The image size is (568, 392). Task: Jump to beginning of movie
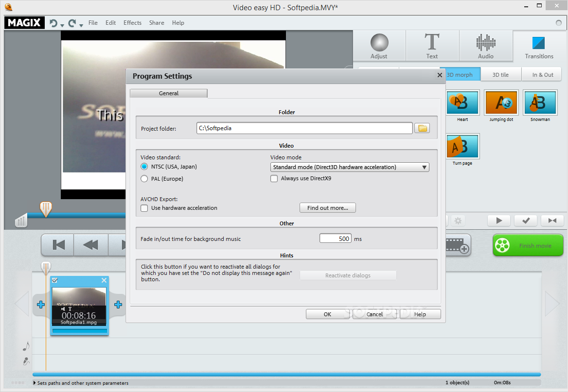[x=58, y=245]
